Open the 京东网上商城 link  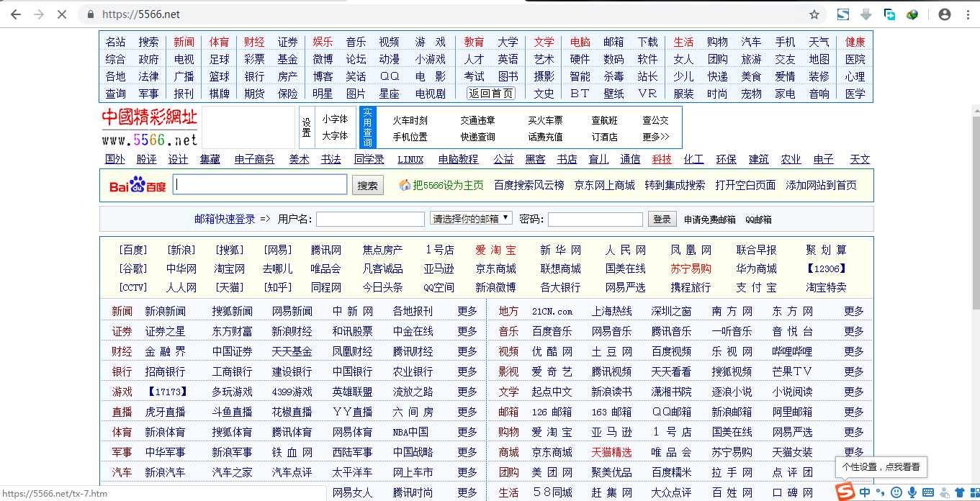click(605, 185)
